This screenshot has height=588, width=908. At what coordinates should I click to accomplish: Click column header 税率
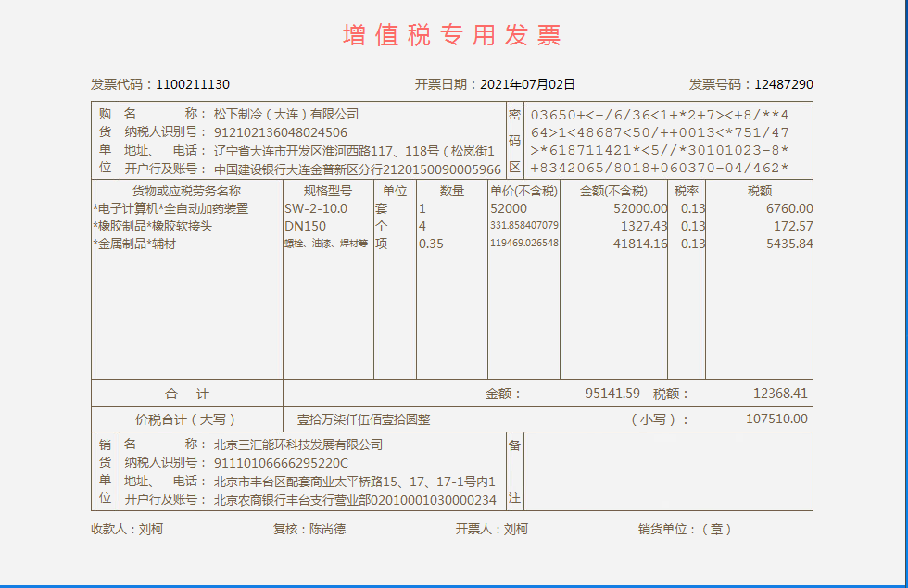(x=687, y=191)
